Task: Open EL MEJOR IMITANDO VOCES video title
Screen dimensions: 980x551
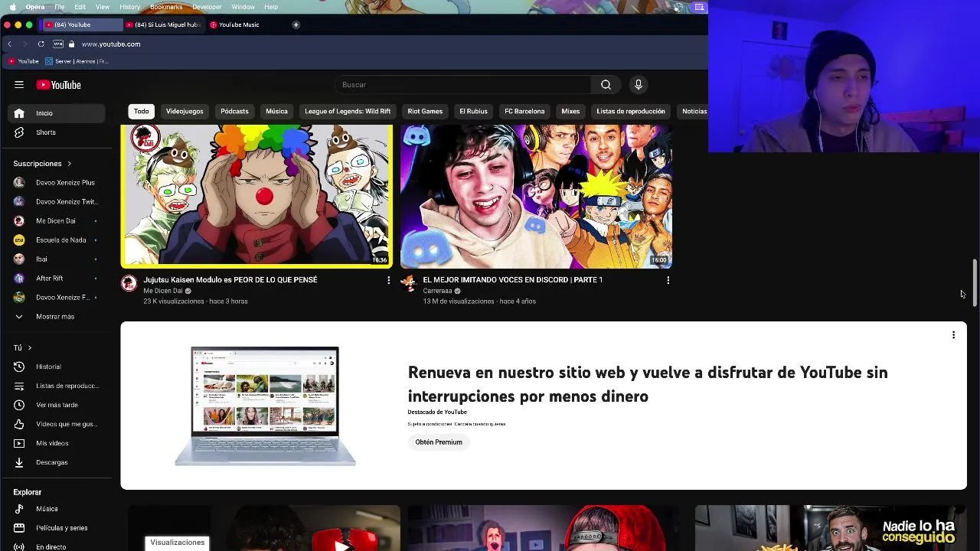Action: (512, 280)
